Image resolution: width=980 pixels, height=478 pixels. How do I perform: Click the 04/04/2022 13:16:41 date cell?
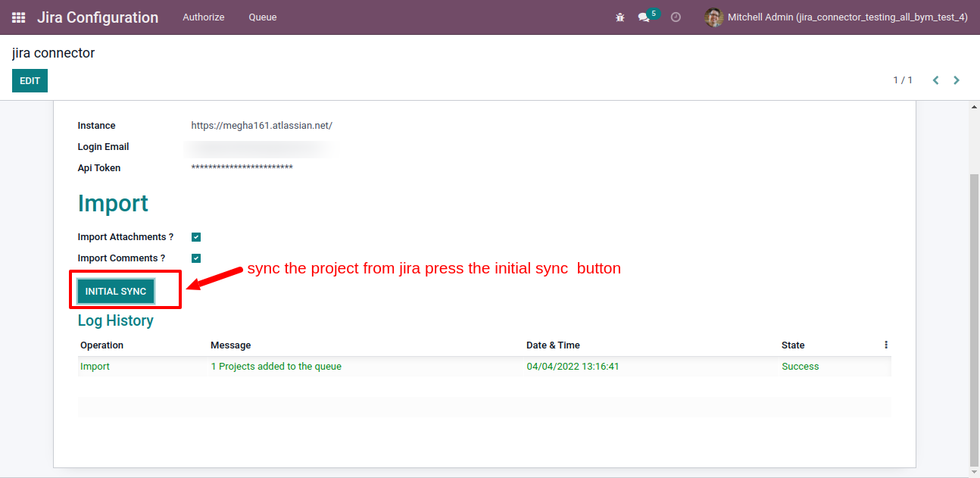[573, 367]
